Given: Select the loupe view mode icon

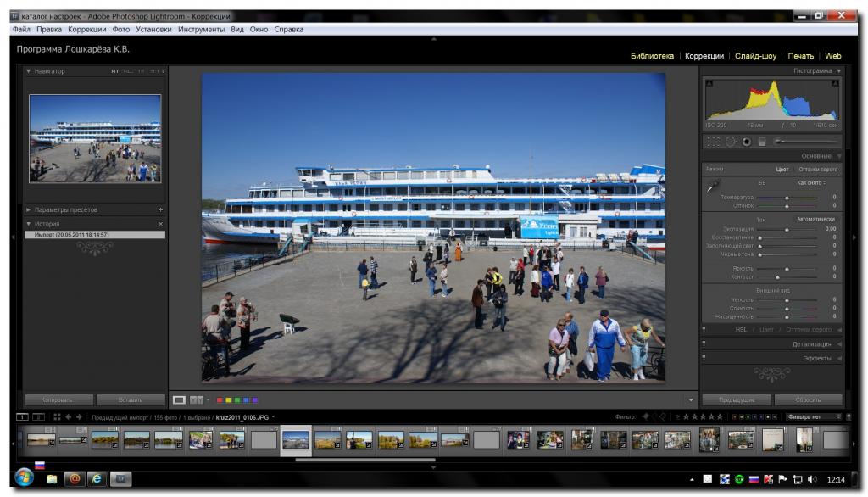Looking at the screenshot, I should (179, 399).
